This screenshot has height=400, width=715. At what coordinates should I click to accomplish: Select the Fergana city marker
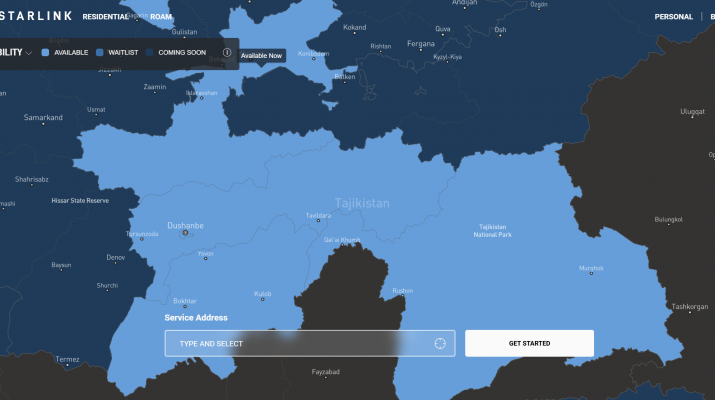pyautogui.click(x=420, y=50)
